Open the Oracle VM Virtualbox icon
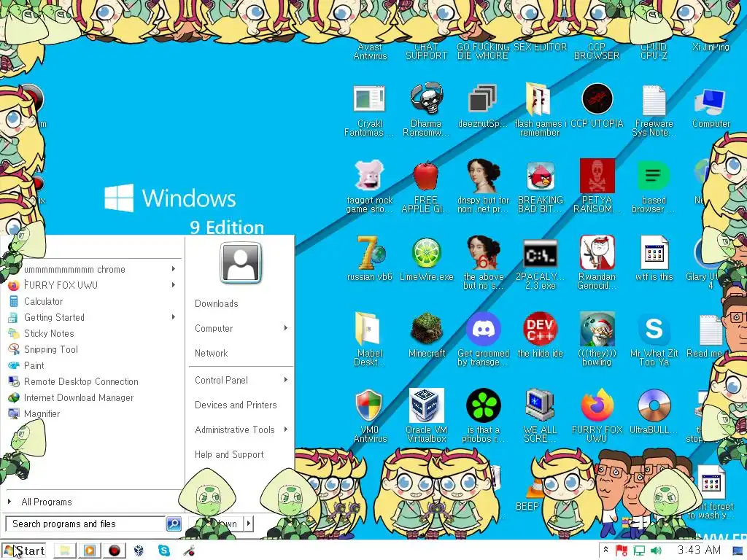This screenshot has width=747, height=560. point(426,405)
